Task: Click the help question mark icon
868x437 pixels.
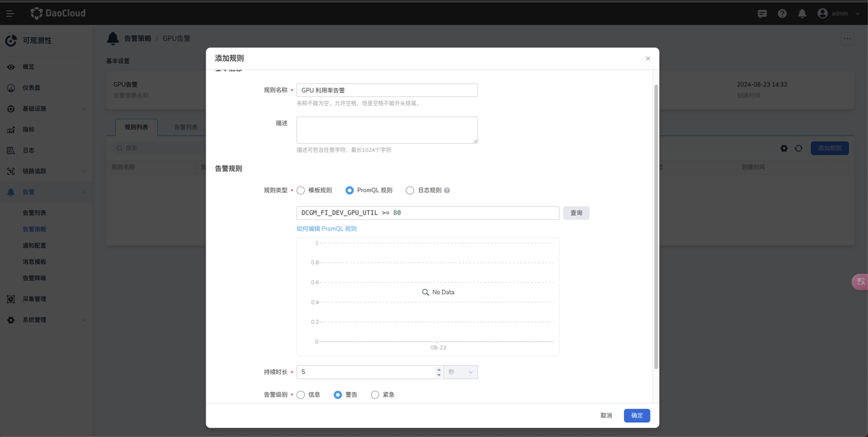Action: tap(782, 14)
